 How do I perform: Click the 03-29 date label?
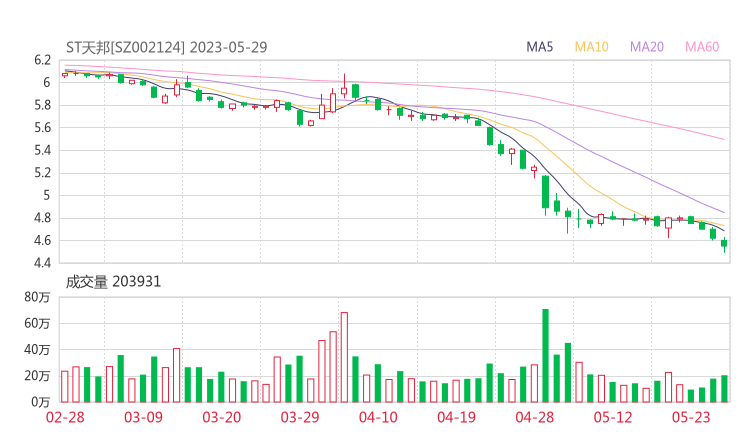(300, 417)
